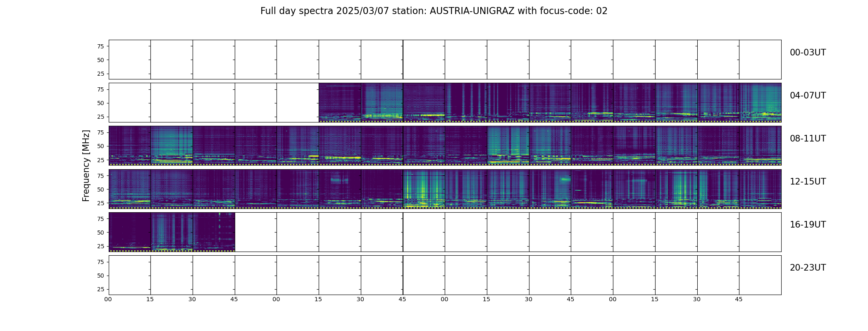
Task: Select the '12-15UT' row label
Action: [x=808, y=182]
